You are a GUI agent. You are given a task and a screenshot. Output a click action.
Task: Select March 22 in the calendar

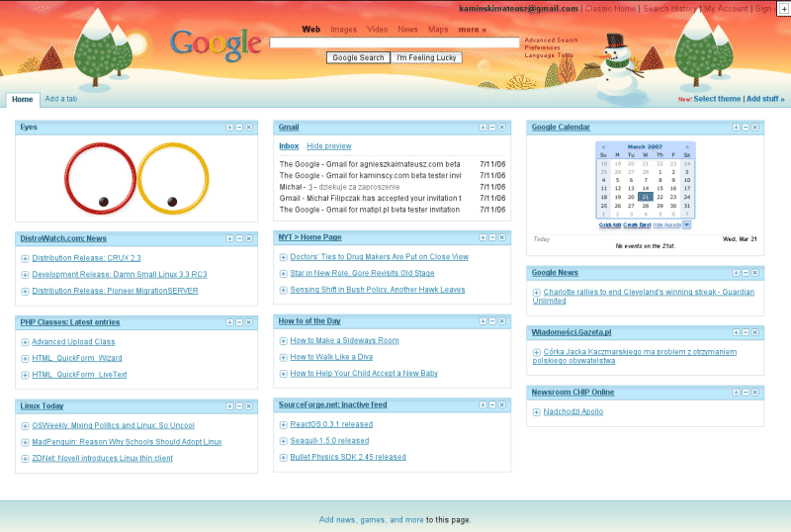coord(660,197)
